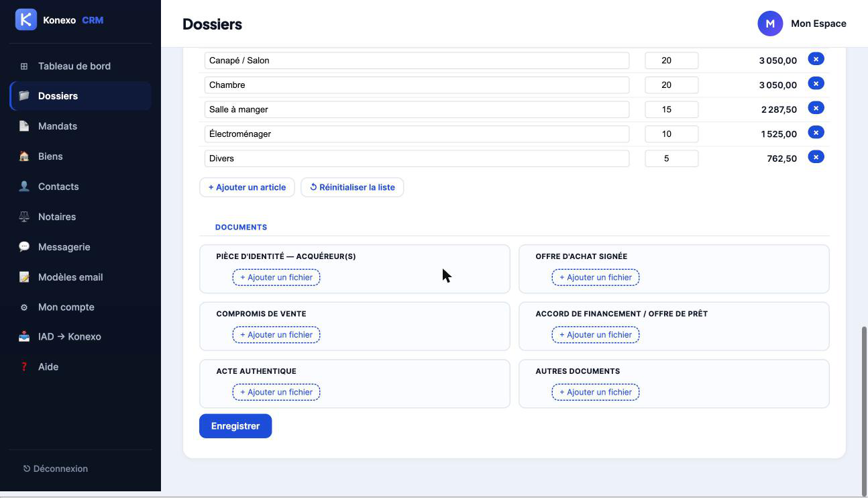Click the M avatar for Mon Espace
This screenshot has height=498, width=868.
point(770,23)
